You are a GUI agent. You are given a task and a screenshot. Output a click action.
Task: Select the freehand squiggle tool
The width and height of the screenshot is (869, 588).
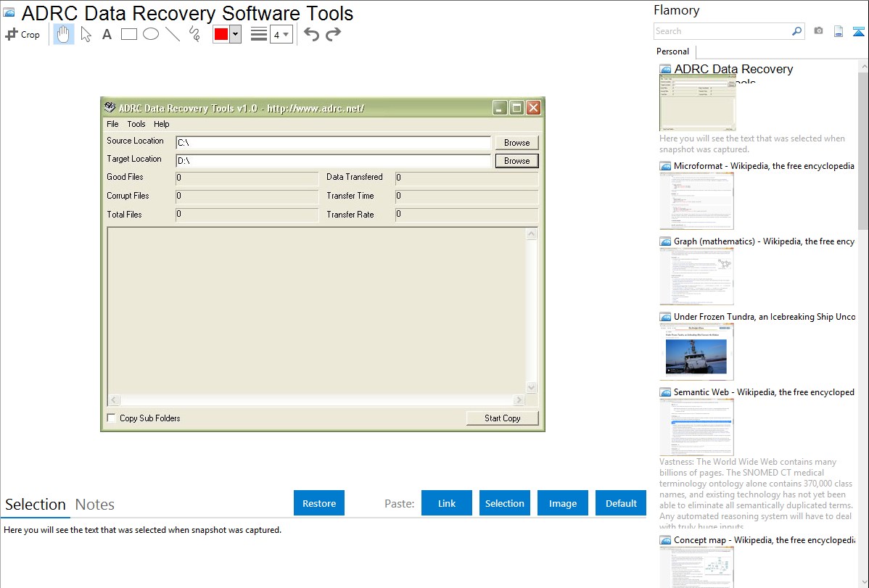click(194, 34)
